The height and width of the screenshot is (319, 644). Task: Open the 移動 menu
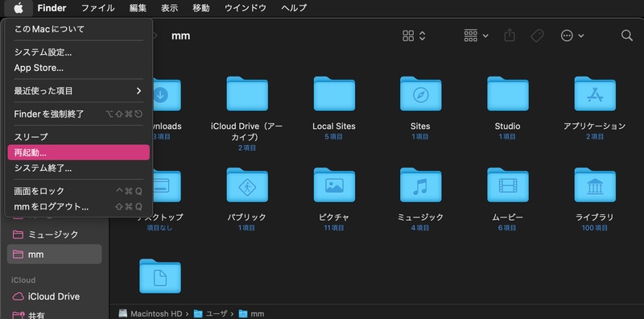click(x=200, y=8)
